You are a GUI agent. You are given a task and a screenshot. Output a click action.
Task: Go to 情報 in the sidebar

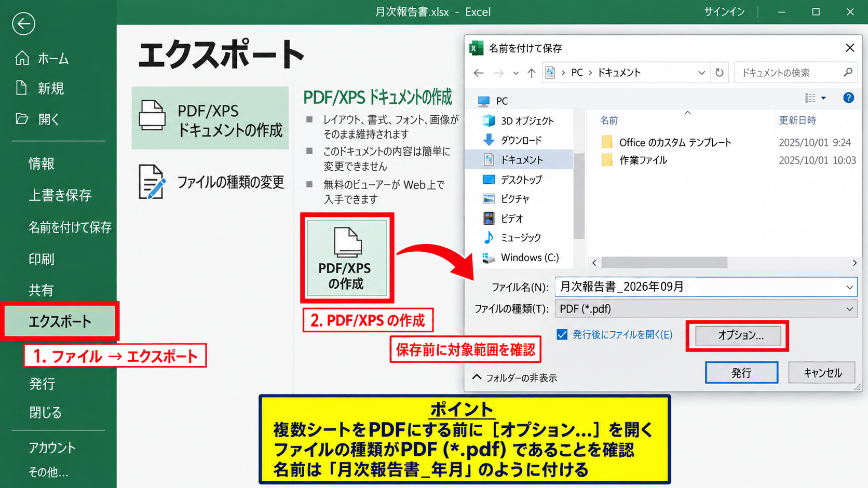(x=42, y=164)
